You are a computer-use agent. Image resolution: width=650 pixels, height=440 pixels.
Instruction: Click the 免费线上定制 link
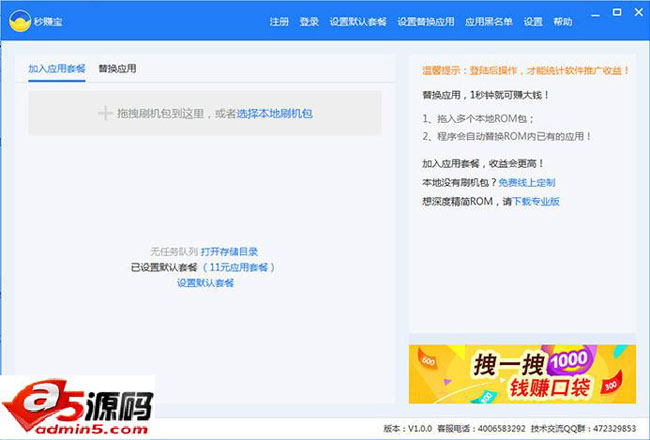(526, 182)
